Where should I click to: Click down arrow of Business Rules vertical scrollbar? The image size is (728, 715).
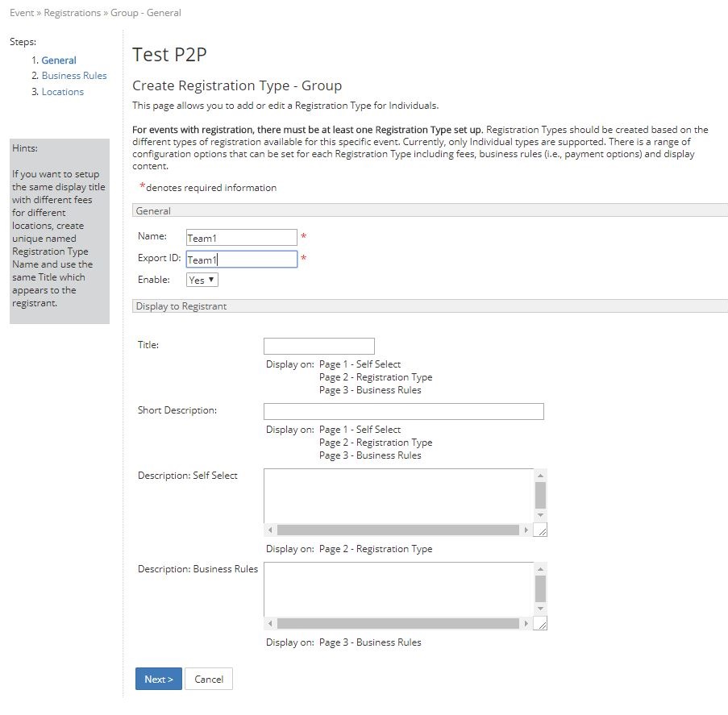(x=540, y=609)
